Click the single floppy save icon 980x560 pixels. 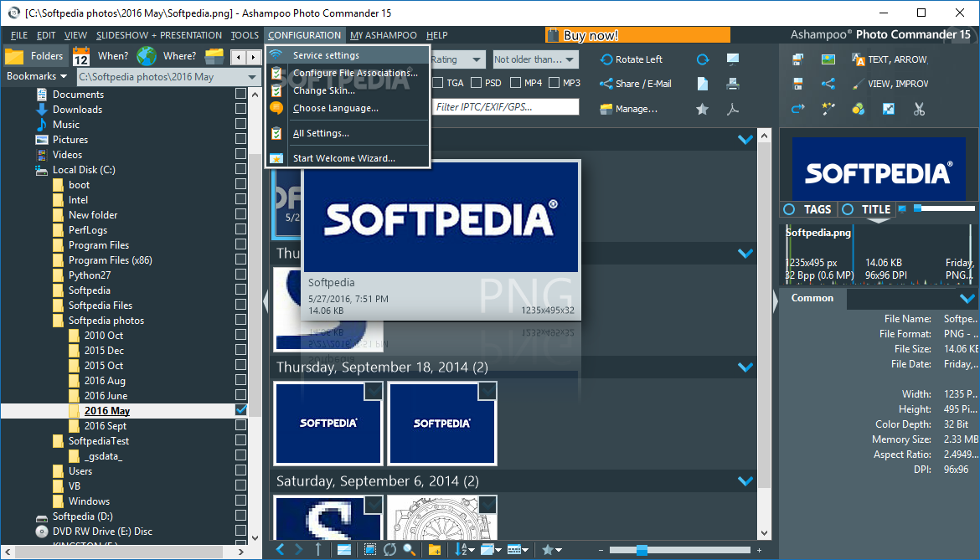[797, 84]
